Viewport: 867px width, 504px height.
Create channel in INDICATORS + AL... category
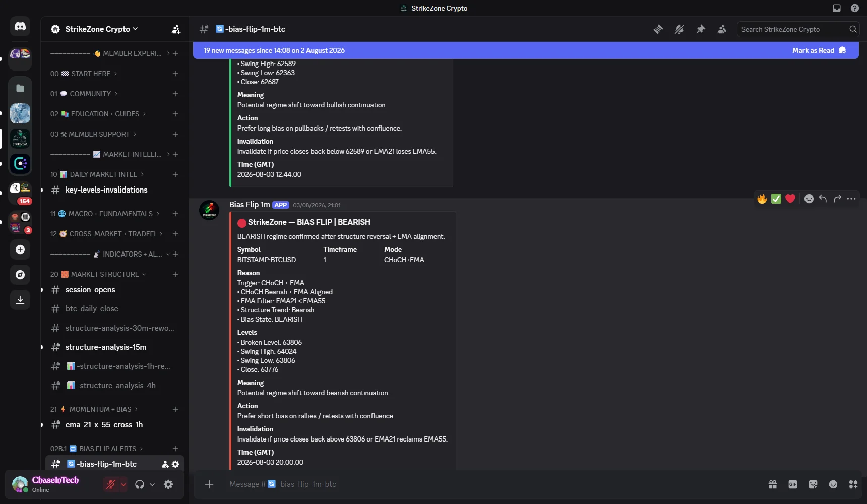pyautogui.click(x=175, y=254)
